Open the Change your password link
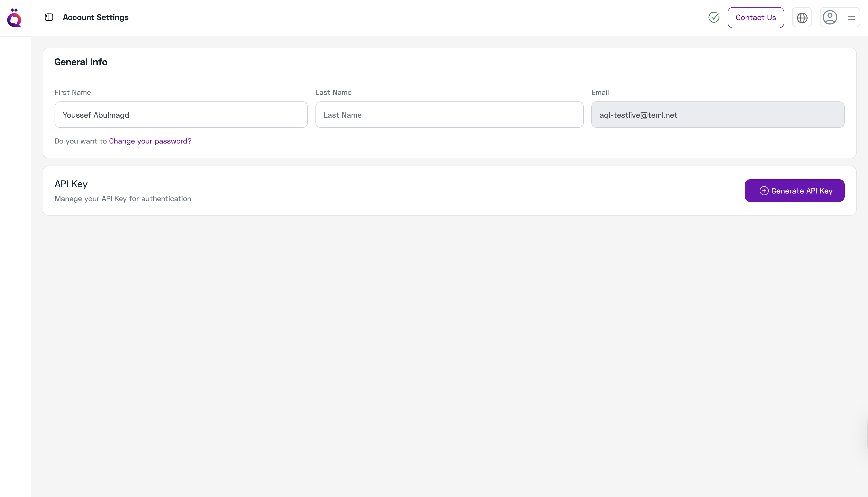868x497 pixels. (x=150, y=141)
